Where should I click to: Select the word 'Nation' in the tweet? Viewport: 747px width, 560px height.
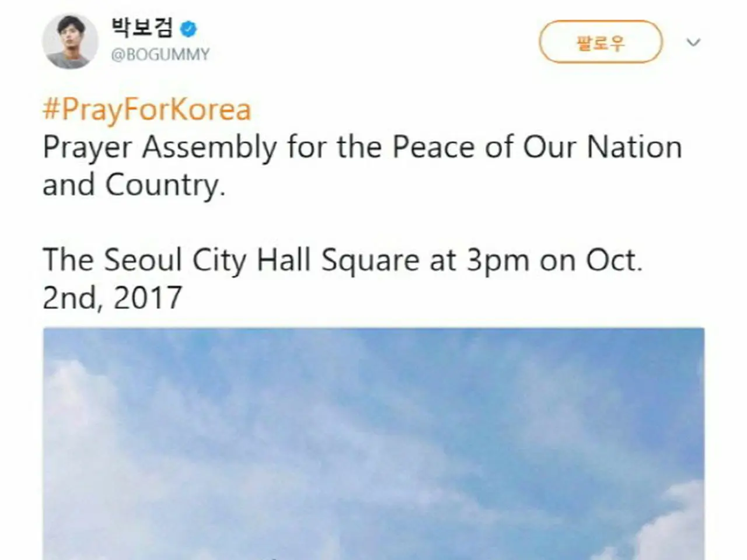point(634,147)
